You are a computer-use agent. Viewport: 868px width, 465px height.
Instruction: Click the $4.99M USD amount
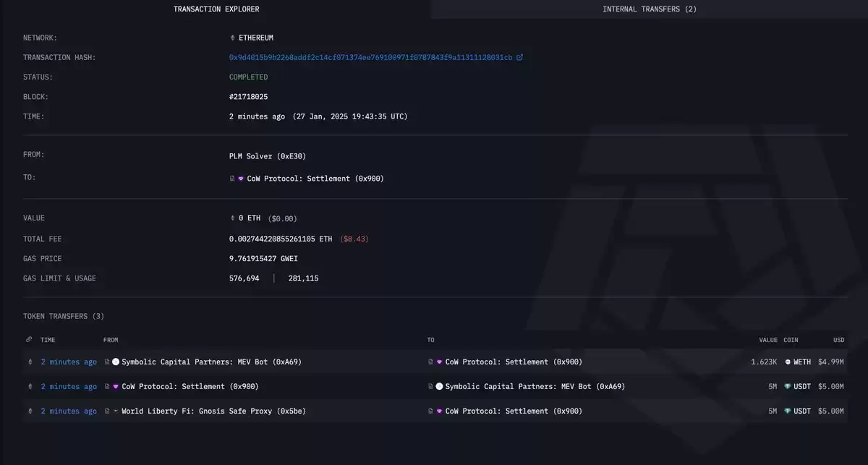click(831, 362)
